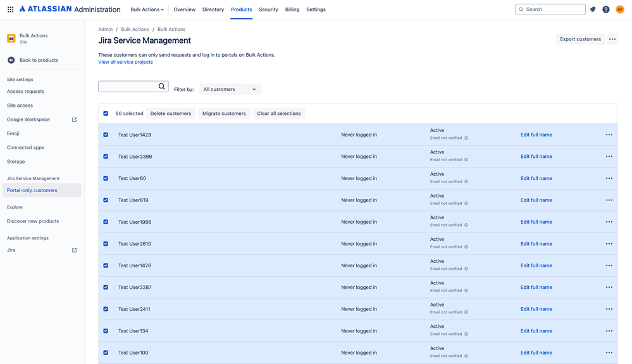Open more actions for Test User2287
The height and width of the screenshot is (364, 632).
pos(609,287)
